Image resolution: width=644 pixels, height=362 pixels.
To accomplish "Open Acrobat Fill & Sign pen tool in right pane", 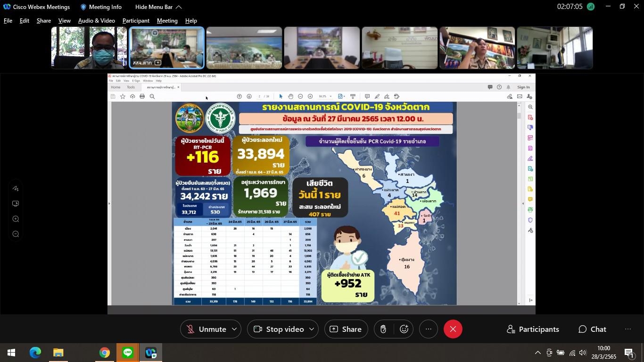I will (x=530, y=158).
